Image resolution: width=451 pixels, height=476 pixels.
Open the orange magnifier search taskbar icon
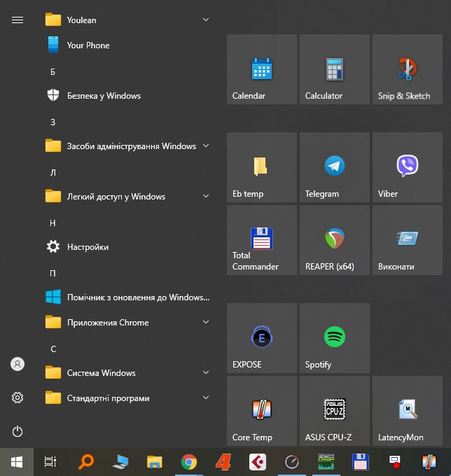pos(86,462)
